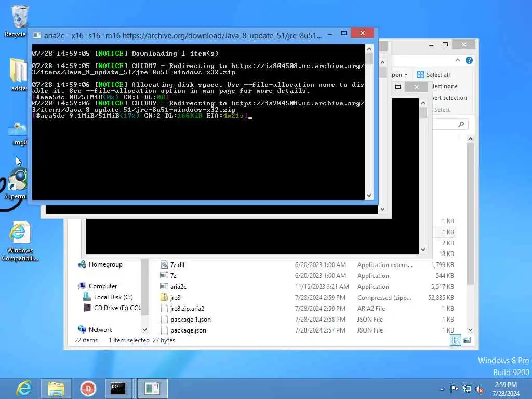Viewport: 532px width, 399px height.
Task: Open the Explorer help question mark
Action: point(469,60)
